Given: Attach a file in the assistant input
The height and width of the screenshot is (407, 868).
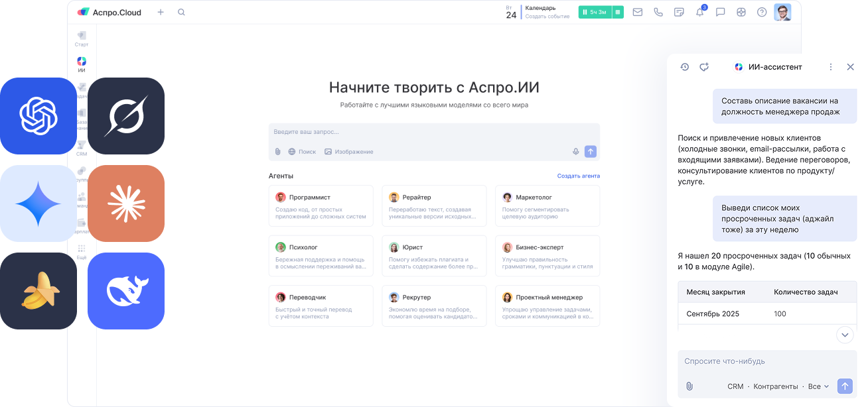Looking at the screenshot, I should (x=689, y=386).
